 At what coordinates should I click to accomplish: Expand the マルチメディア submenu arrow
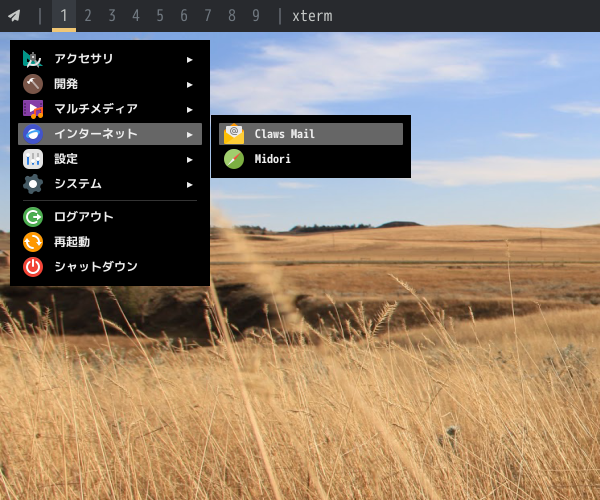tap(189, 110)
